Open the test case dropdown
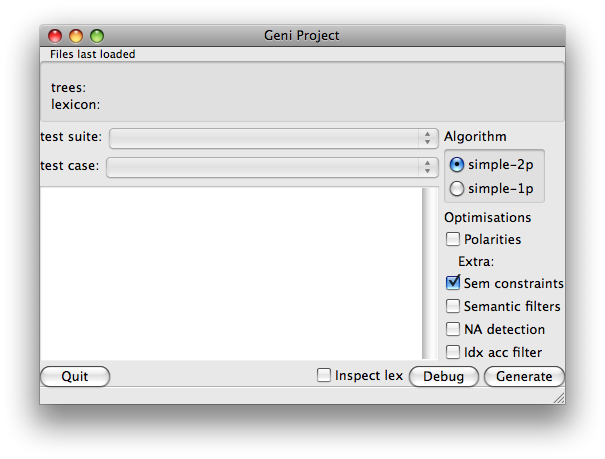The height and width of the screenshot is (459, 605). (x=272, y=167)
